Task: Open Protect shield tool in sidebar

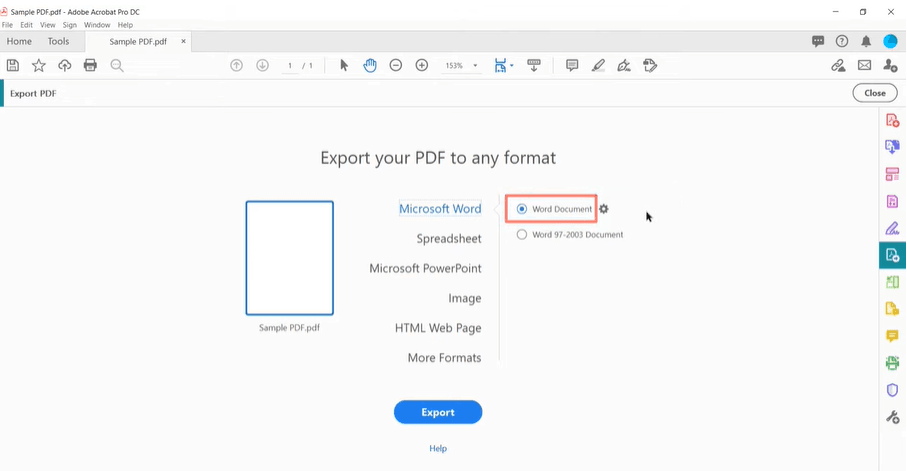Action: pos(892,390)
